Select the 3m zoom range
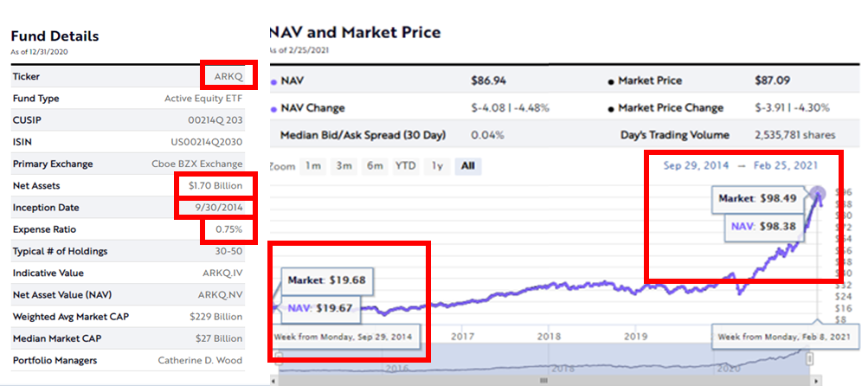This screenshot has width=868, height=386. (x=344, y=166)
